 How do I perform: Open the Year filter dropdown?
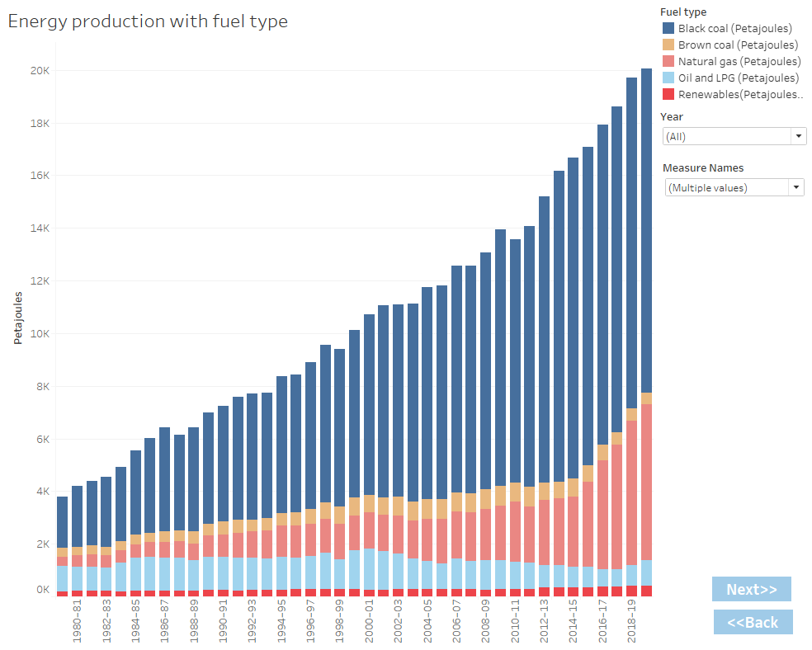tap(799, 135)
